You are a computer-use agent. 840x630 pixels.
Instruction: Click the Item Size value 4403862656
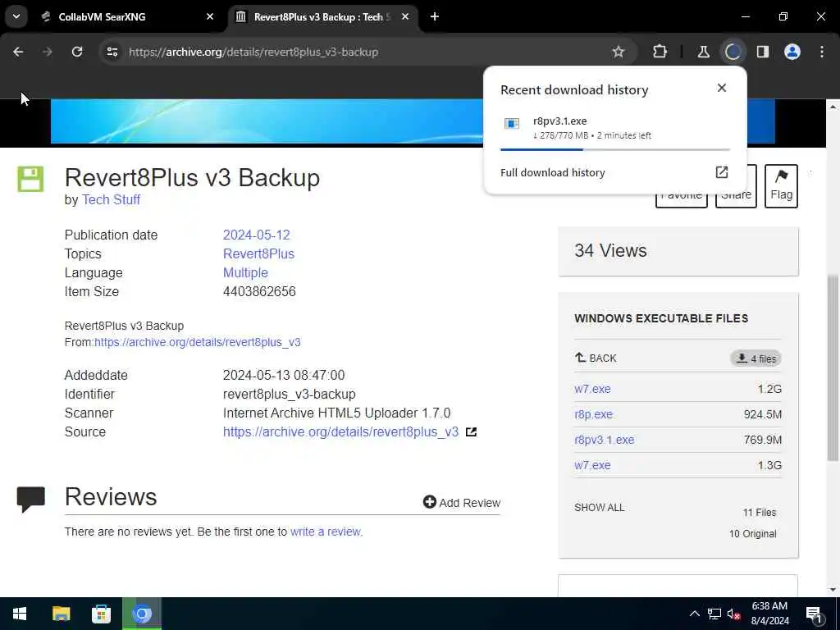tap(259, 292)
